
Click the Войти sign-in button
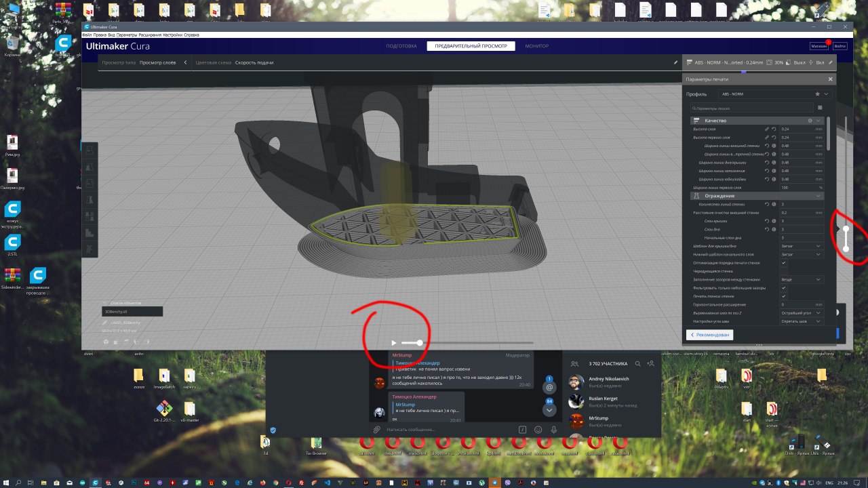pyautogui.click(x=840, y=46)
